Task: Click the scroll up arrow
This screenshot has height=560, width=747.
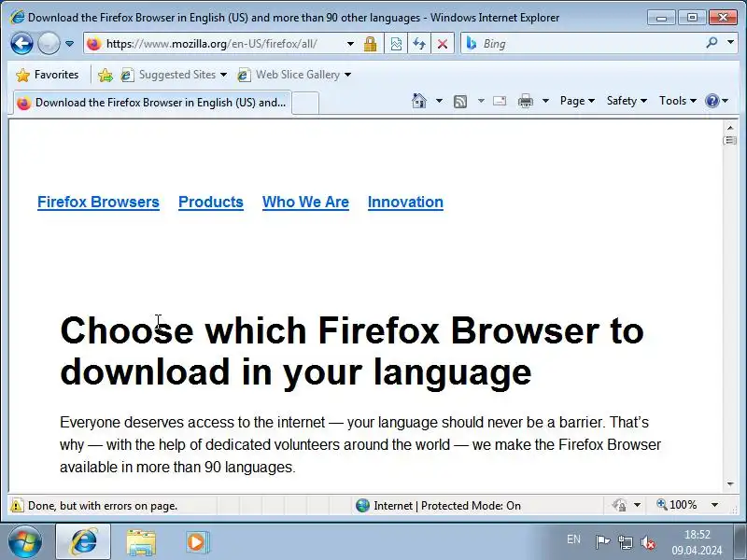Action: [x=730, y=128]
